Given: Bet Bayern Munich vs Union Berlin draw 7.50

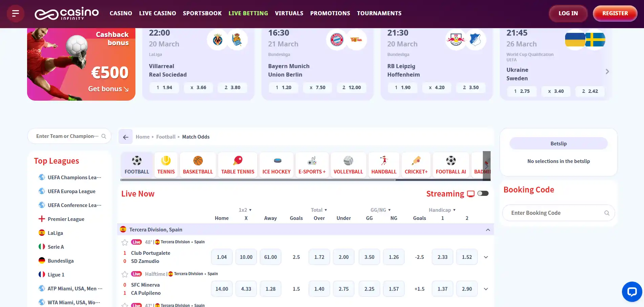Looking at the screenshot, I should tap(317, 87).
